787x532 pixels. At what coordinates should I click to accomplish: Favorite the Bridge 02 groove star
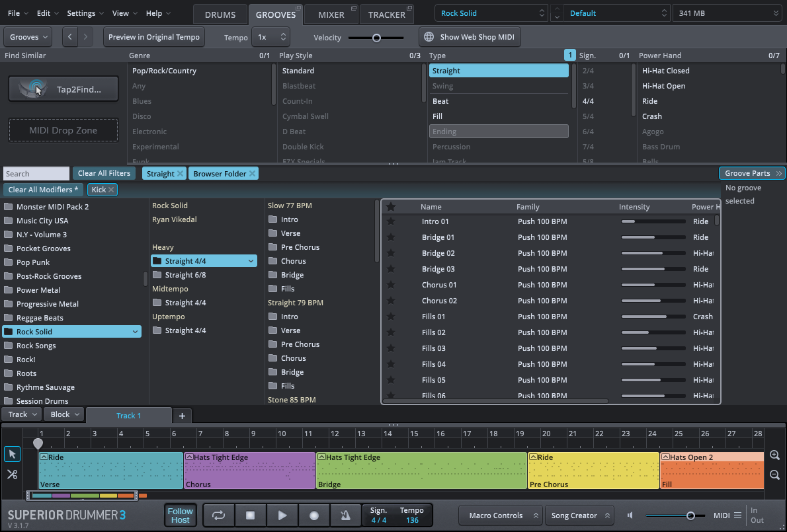pyautogui.click(x=391, y=253)
